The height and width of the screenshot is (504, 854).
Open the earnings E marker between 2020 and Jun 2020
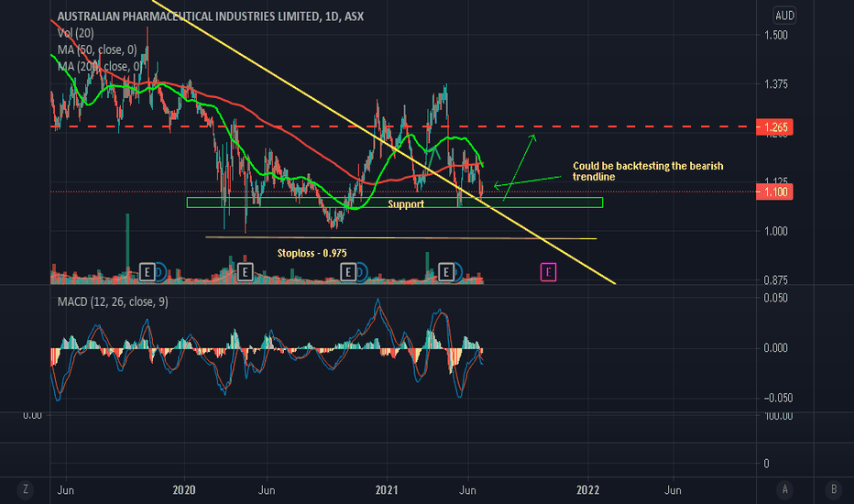coord(245,271)
